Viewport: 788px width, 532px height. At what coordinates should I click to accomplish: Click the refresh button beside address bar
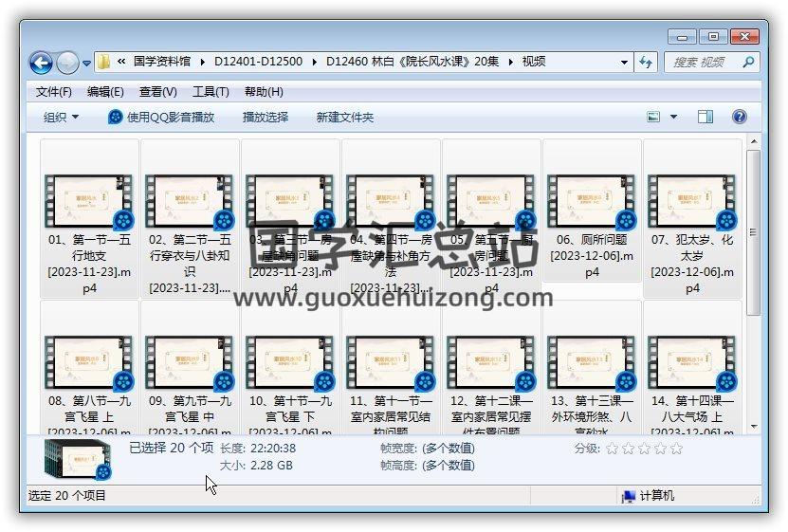[646, 63]
